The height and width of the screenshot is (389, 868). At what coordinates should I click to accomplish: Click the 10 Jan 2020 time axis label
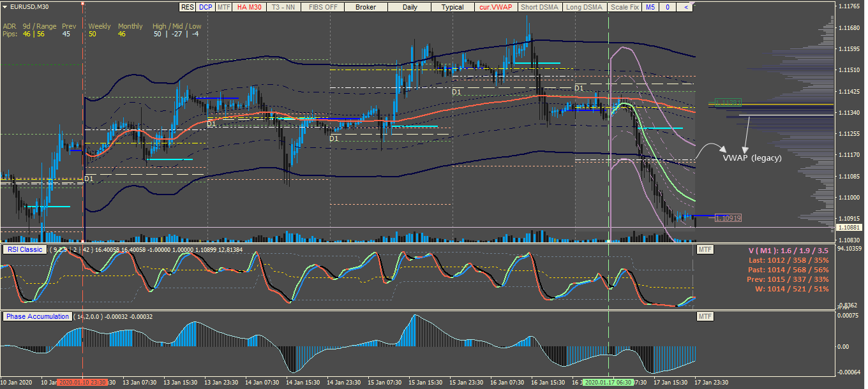coord(17,383)
